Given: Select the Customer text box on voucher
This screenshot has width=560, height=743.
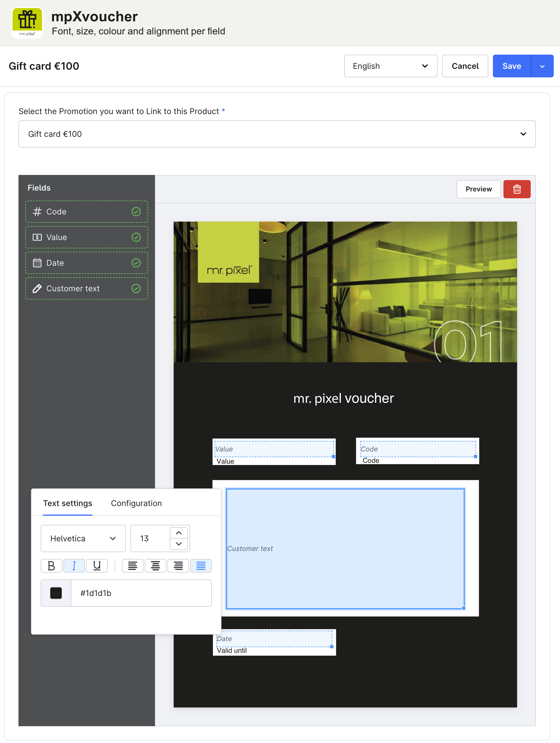Looking at the screenshot, I should click(345, 548).
